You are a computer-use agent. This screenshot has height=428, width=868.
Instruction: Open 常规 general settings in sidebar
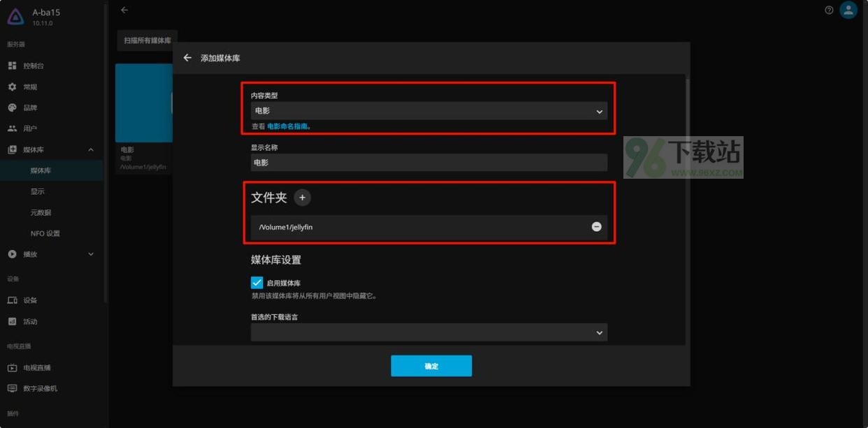(x=29, y=87)
